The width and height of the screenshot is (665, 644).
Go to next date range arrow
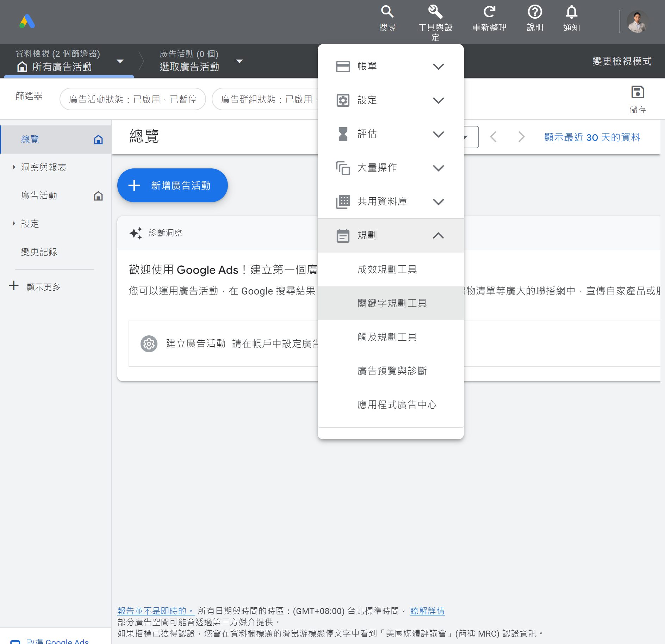point(521,137)
